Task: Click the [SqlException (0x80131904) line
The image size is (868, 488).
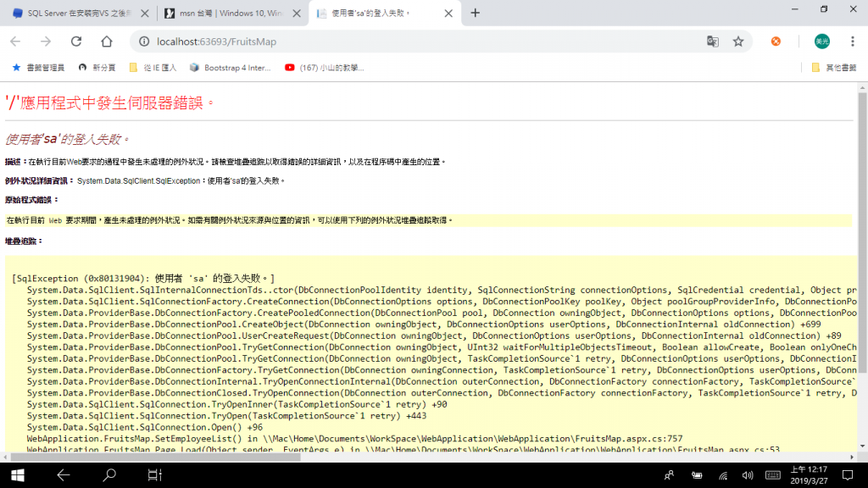Action: (143, 278)
